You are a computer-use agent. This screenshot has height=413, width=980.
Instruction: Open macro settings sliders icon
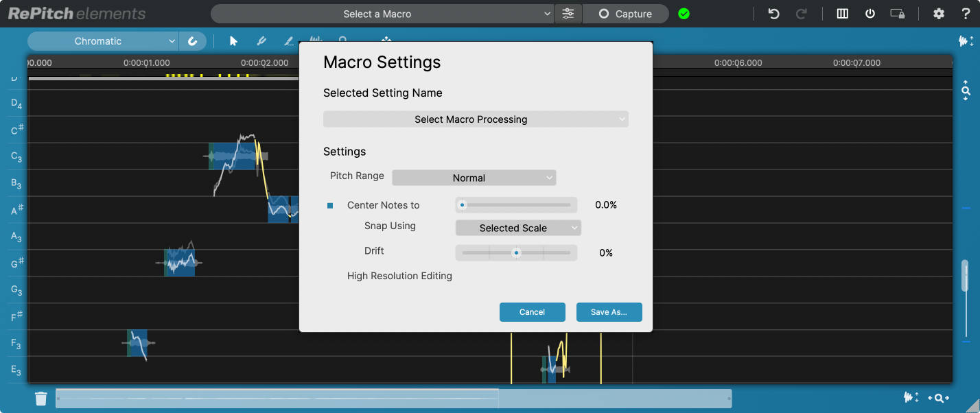pos(568,14)
